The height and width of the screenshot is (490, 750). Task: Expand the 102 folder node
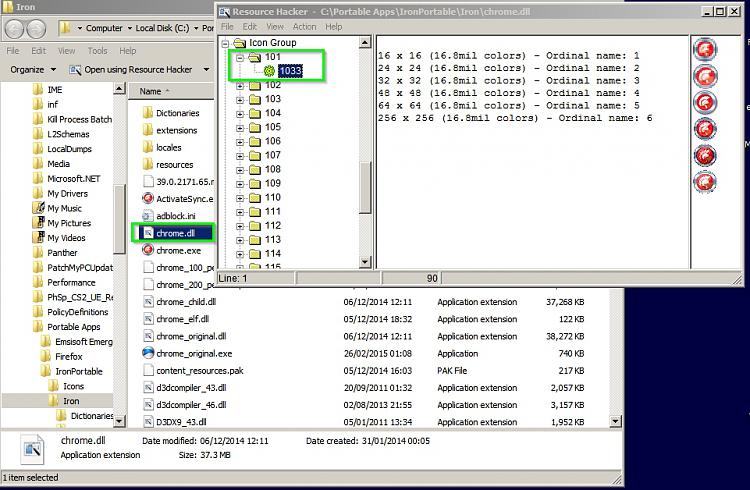(240, 86)
